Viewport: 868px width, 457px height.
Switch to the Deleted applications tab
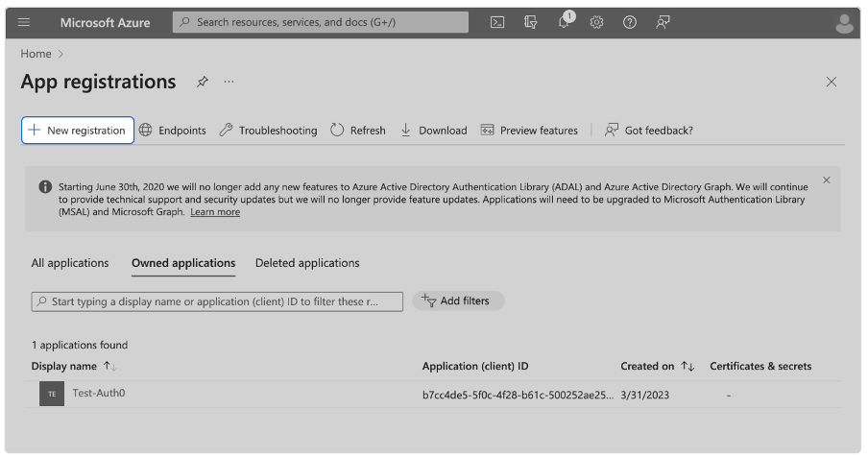[307, 263]
